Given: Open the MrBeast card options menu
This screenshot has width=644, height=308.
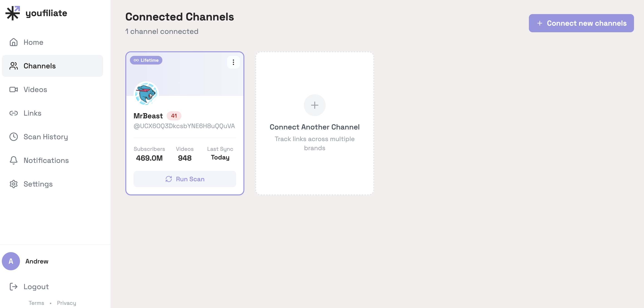Looking at the screenshot, I should point(233,62).
